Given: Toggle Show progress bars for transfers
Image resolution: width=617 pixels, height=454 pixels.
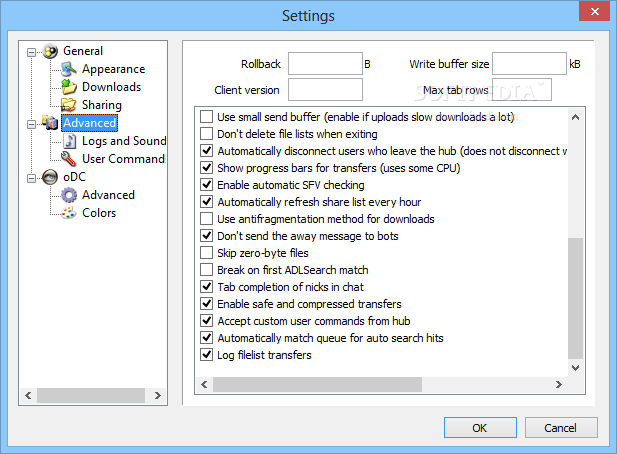Looking at the screenshot, I should pyautogui.click(x=207, y=168).
